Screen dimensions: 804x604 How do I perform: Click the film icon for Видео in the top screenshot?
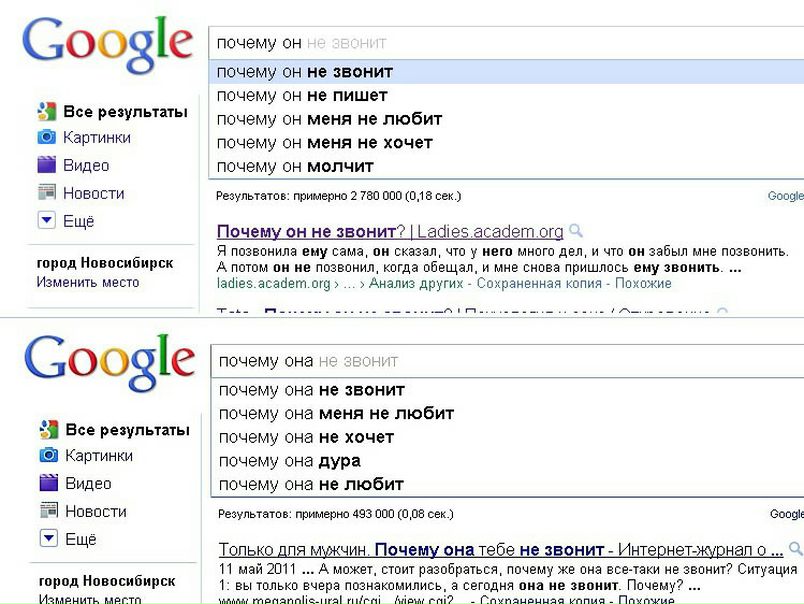click(x=46, y=166)
